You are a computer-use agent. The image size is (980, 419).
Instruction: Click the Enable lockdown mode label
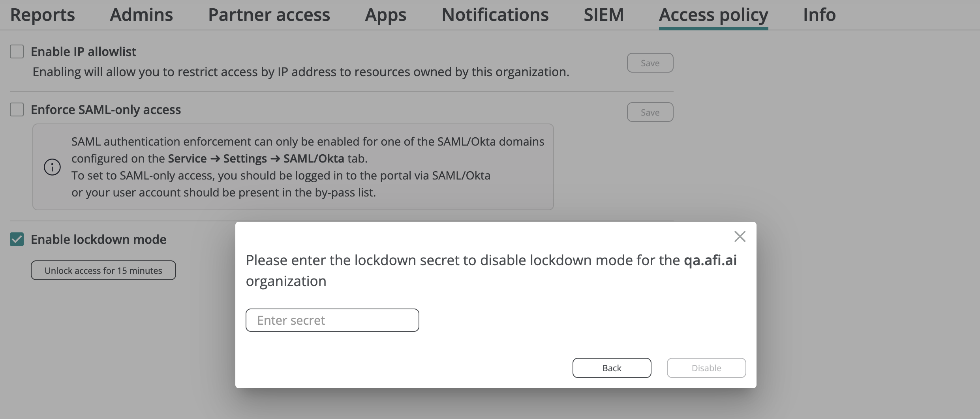click(99, 239)
